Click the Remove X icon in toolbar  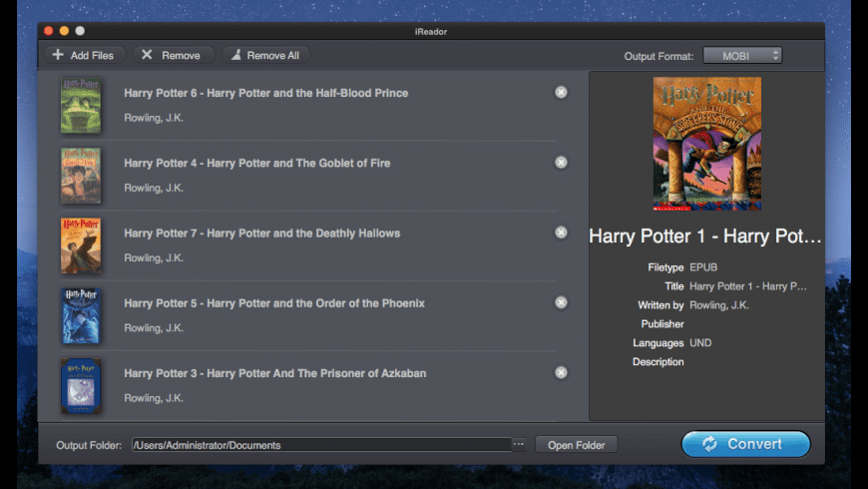point(147,55)
